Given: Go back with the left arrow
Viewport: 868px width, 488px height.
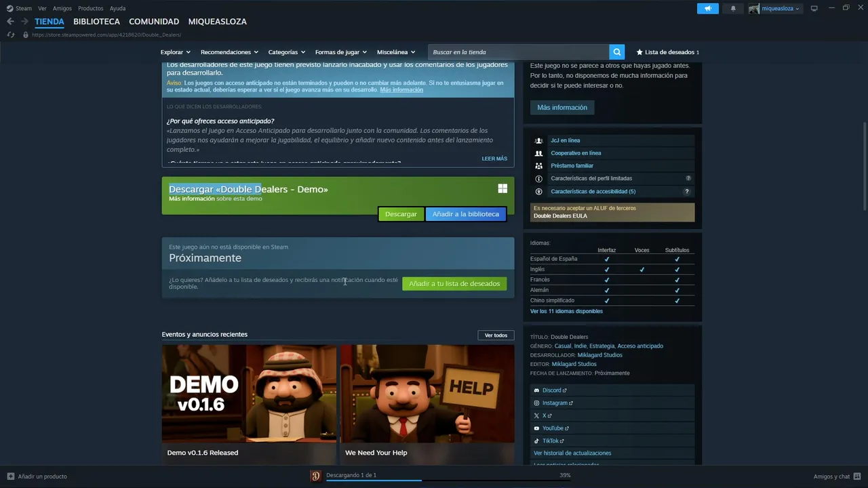Looking at the screenshot, I should pyautogui.click(x=10, y=22).
